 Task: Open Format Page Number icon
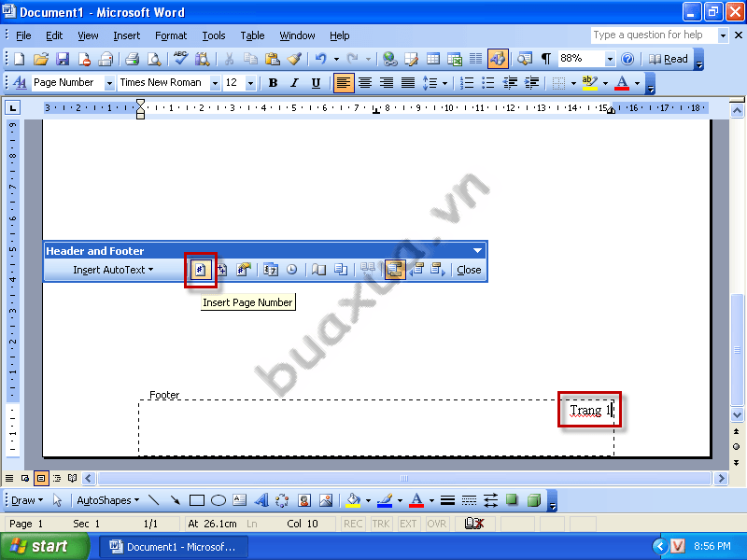pyautogui.click(x=244, y=270)
